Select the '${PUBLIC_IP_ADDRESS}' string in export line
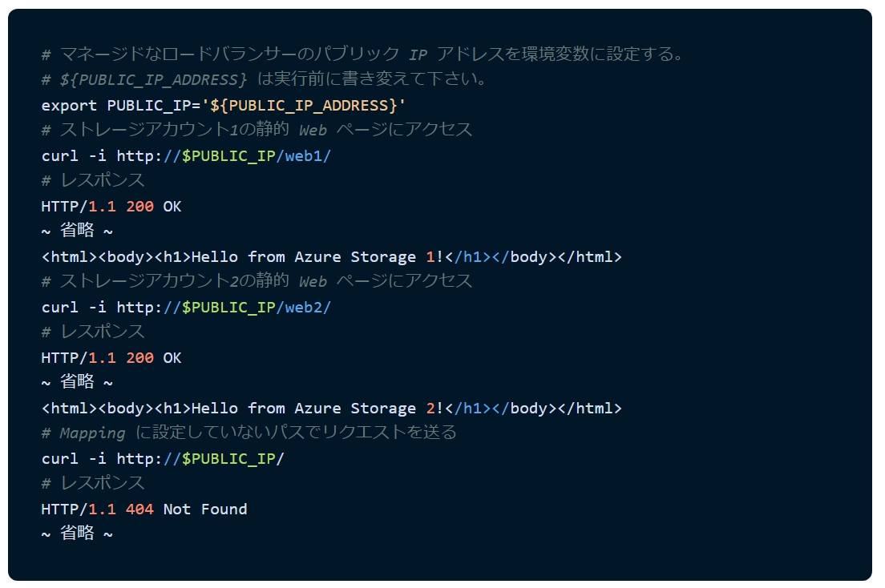 [304, 105]
